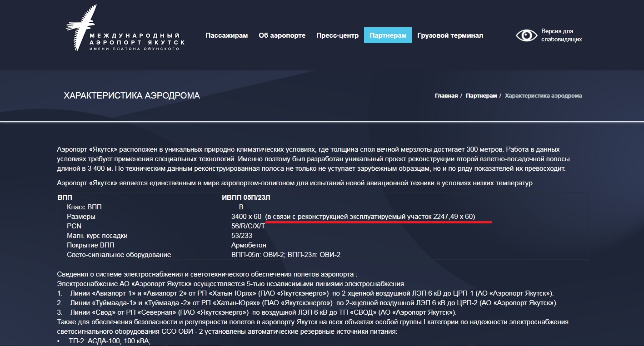Click the Сведения о системе электроснабжения line

(207, 274)
